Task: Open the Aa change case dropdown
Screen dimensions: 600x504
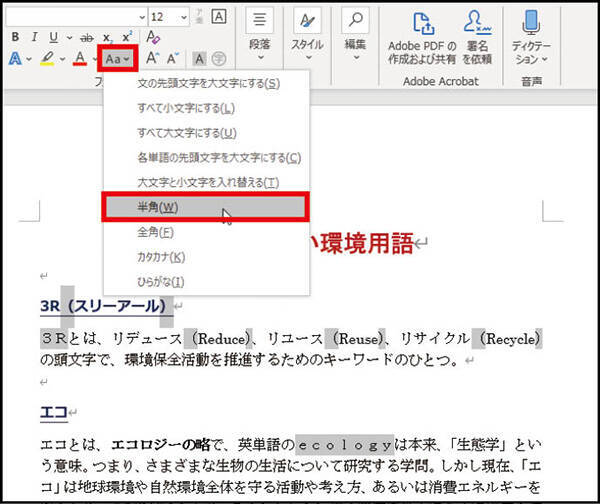Action: click(119, 59)
